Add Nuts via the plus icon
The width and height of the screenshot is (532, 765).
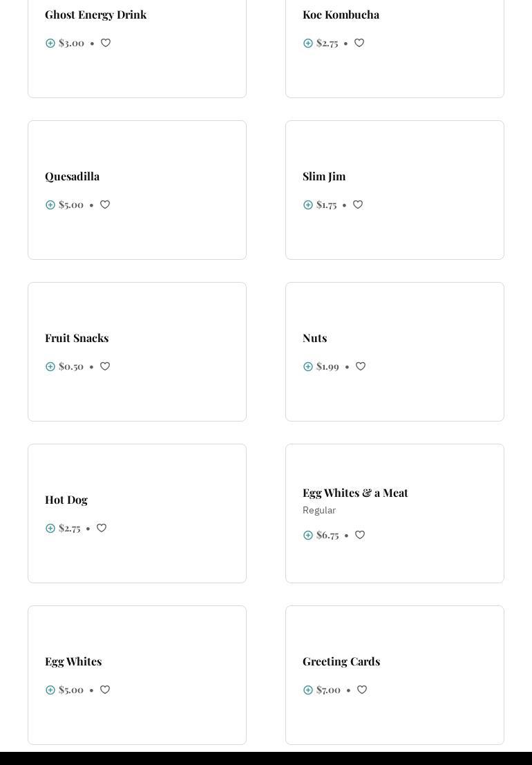pyautogui.click(x=308, y=366)
